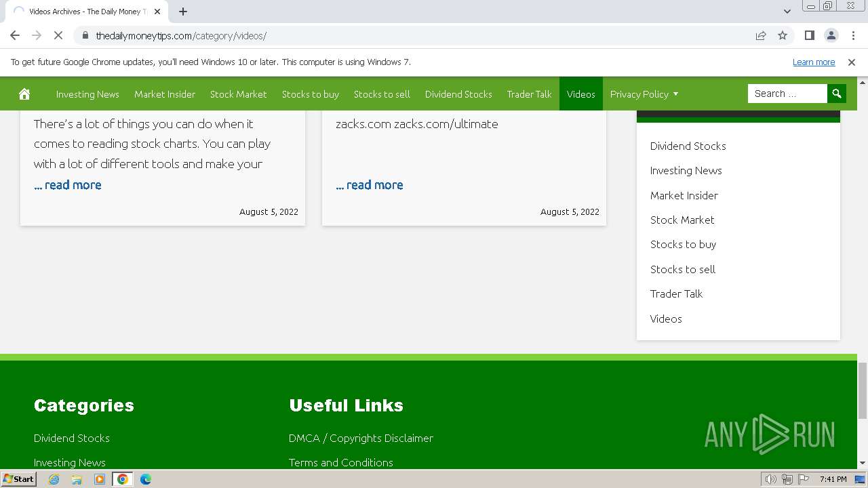Read more of stock charts article
This screenshot has width=868, height=488.
pyautogui.click(x=68, y=185)
